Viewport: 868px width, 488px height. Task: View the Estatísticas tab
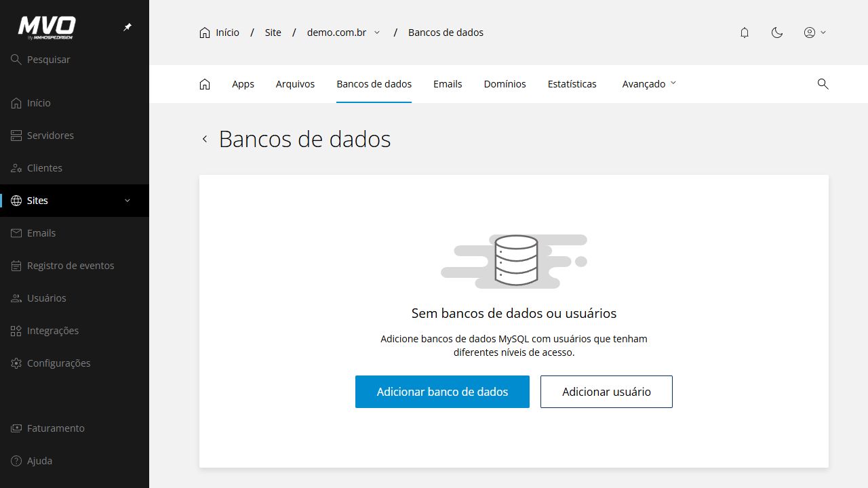(572, 84)
